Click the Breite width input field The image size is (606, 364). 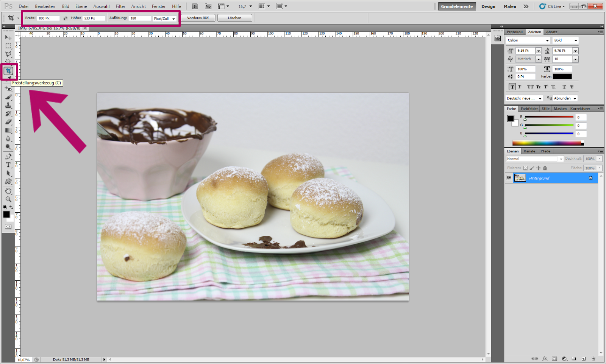tap(48, 18)
